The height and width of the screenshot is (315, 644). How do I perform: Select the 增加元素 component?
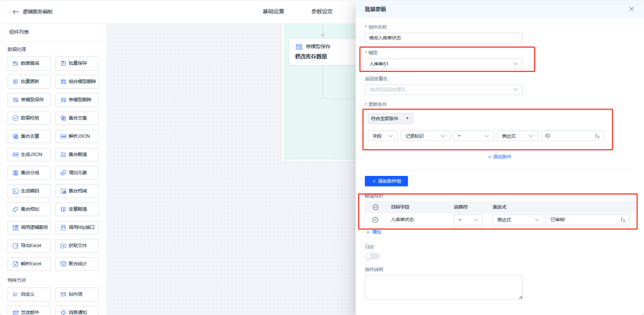76,173
